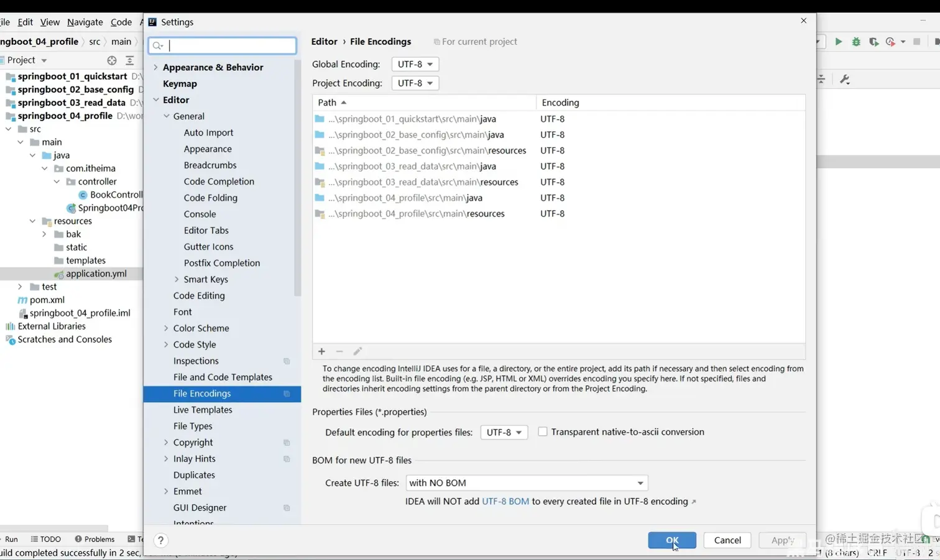
Task: Click the Profiler icon in the toolbar
Action: (x=890, y=42)
